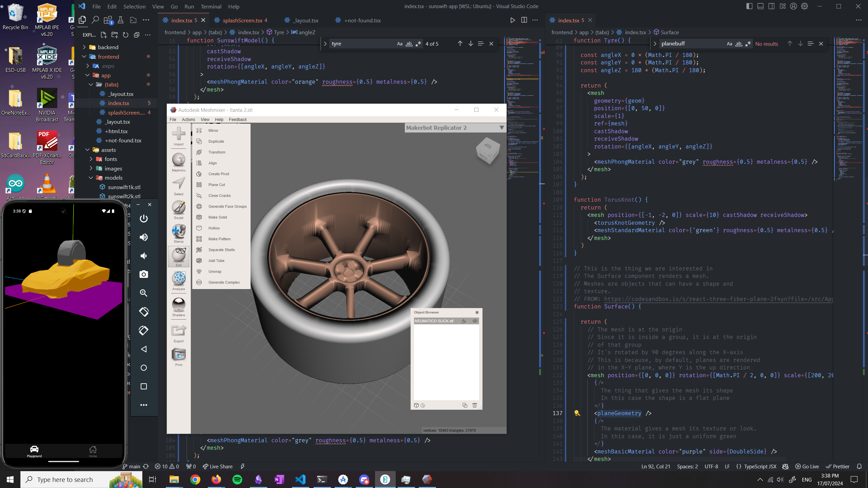Choose the Select tool in Meshmixer
Viewport: 868px width, 488px height.
[x=179, y=186]
